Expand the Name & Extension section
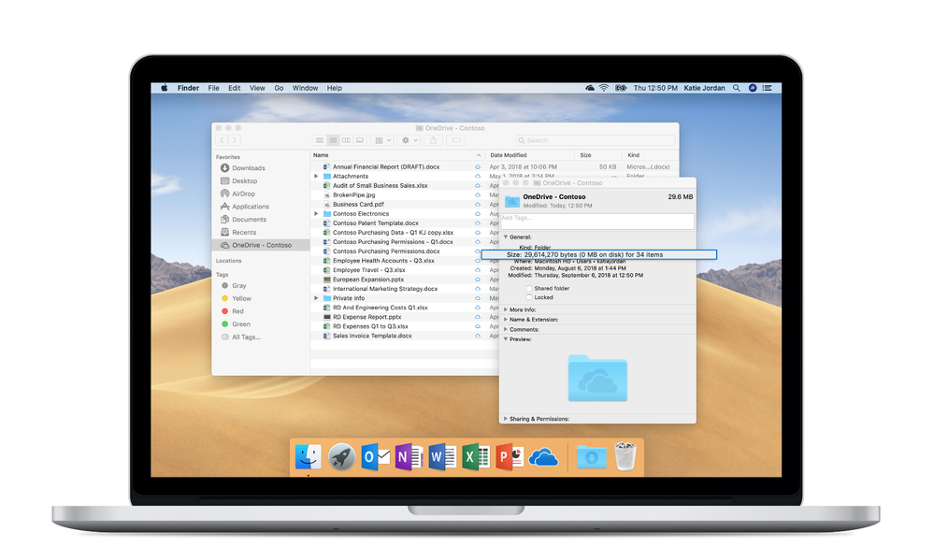This screenshot has width=934, height=560. coord(506,320)
